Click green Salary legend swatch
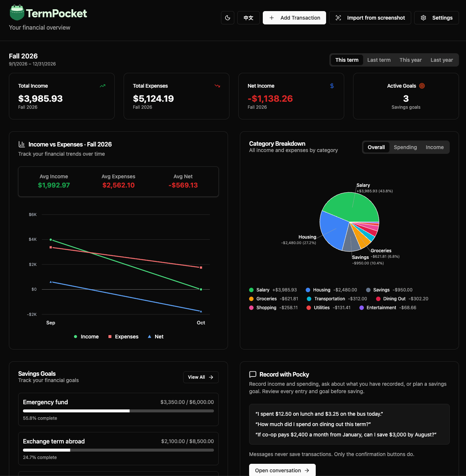 (x=251, y=290)
